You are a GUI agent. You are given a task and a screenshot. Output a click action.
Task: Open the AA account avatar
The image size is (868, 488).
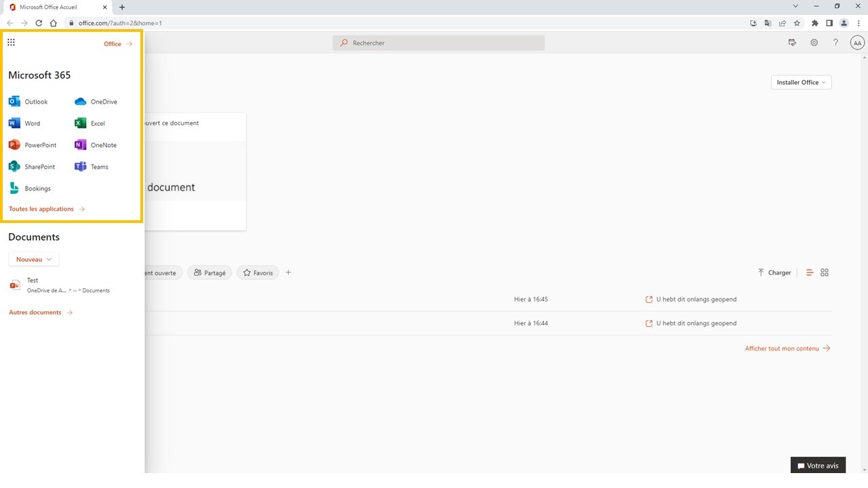pyautogui.click(x=857, y=43)
